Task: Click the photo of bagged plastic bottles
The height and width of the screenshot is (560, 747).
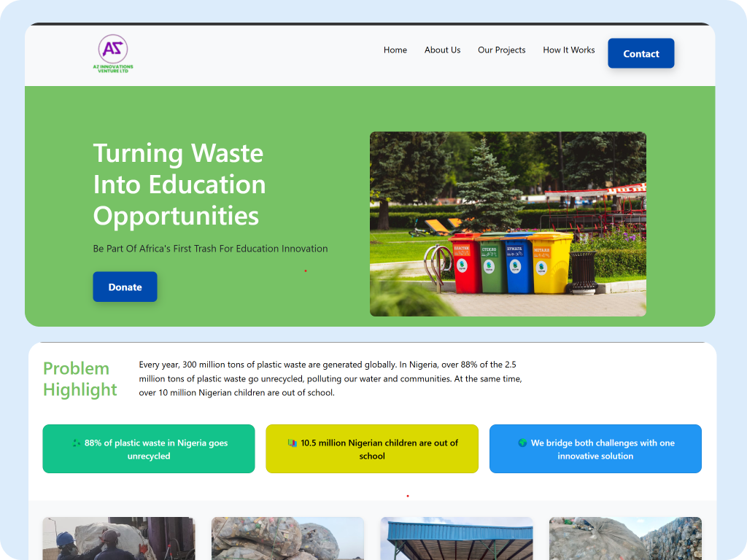Action: pyautogui.click(x=287, y=539)
